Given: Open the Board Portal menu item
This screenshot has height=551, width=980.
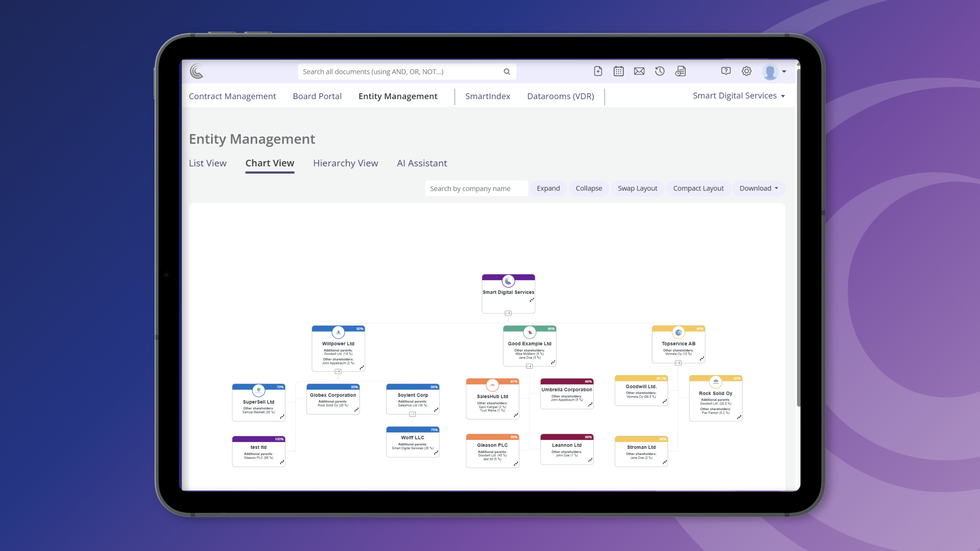Looking at the screenshot, I should click(317, 96).
